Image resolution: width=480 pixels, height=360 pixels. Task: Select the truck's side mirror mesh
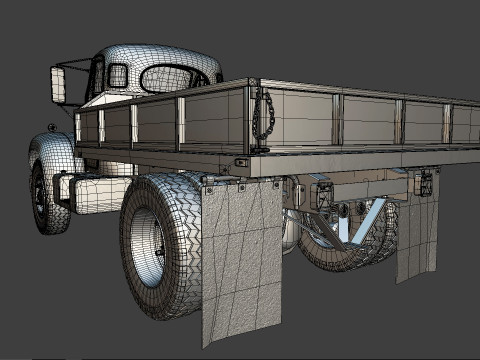click(x=58, y=84)
